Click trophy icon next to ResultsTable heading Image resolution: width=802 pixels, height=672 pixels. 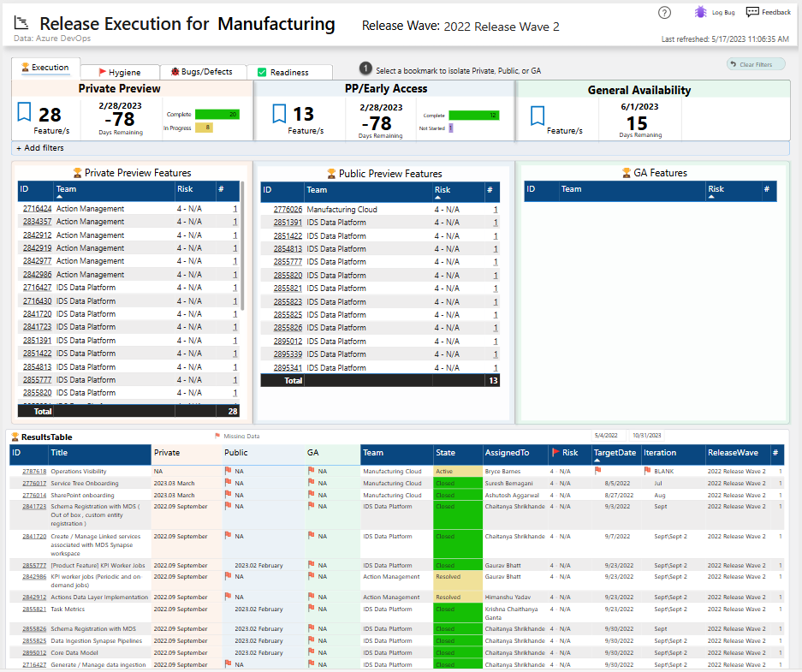[15, 437]
